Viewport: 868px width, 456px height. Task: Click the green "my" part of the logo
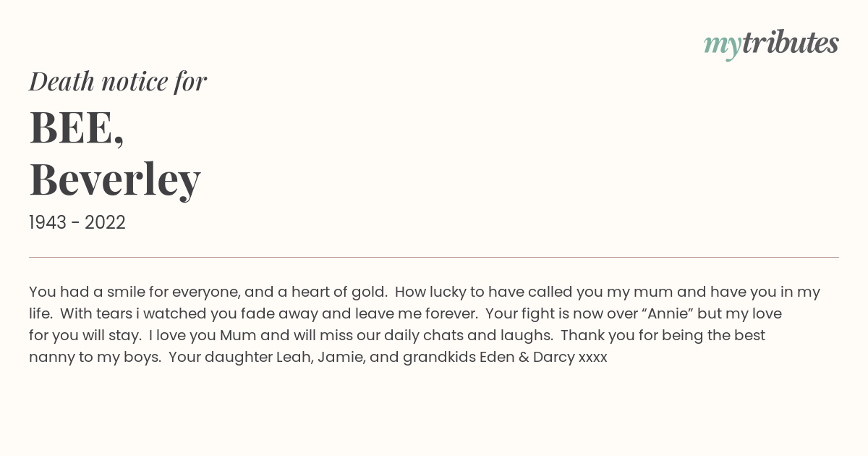722,46
